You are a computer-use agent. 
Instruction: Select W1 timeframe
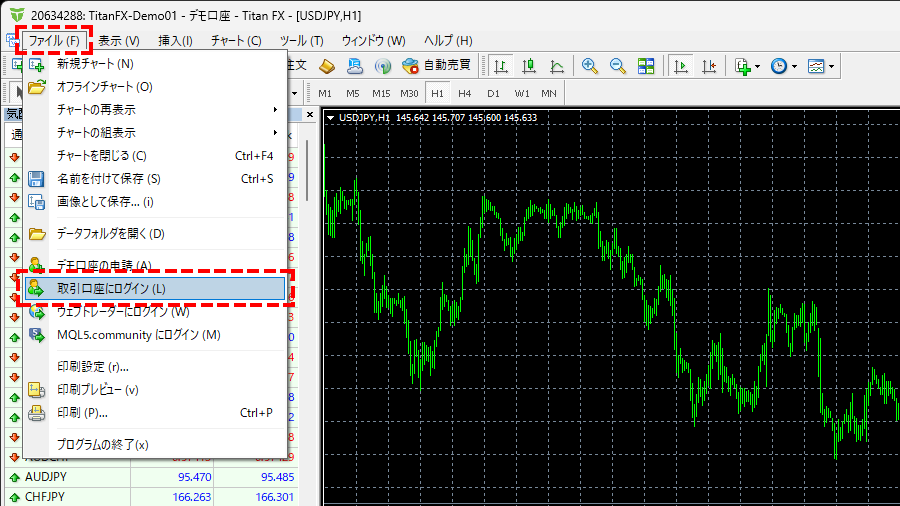click(x=522, y=94)
